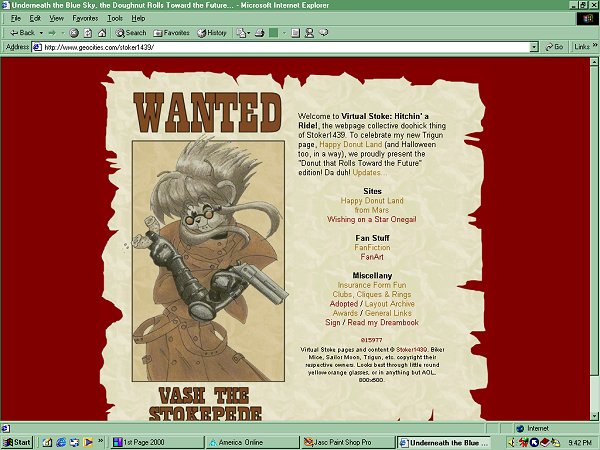Open the Updates... link

click(x=370, y=173)
